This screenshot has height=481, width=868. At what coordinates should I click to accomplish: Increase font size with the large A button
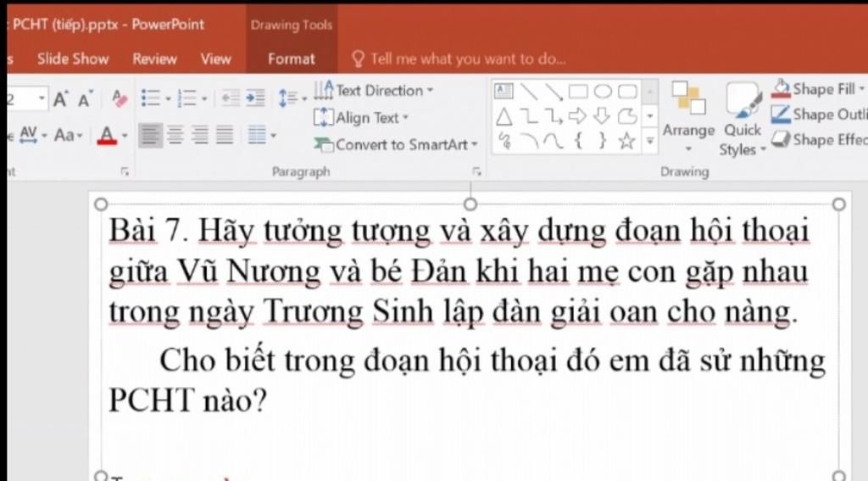pyautogui.click(x=61, y=99)
